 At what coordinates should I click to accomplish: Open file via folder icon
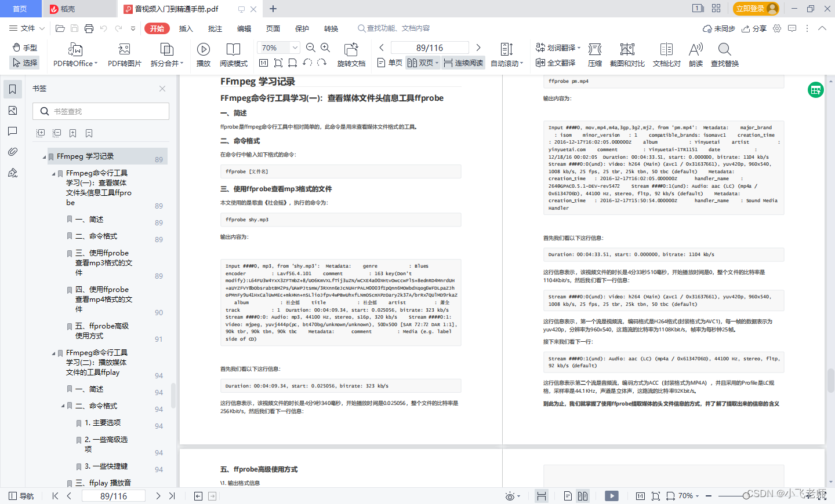[x=60, y=28]
